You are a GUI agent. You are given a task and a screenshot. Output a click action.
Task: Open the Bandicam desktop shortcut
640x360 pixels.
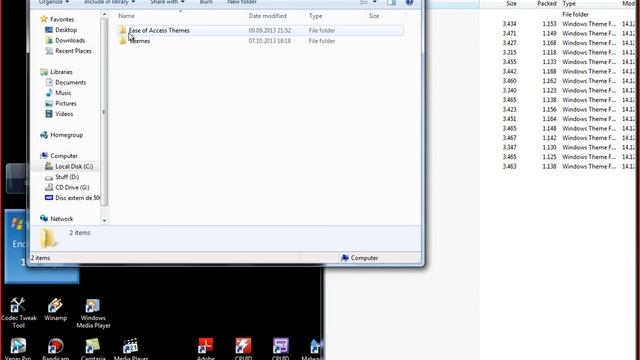[x=56, y=349]
